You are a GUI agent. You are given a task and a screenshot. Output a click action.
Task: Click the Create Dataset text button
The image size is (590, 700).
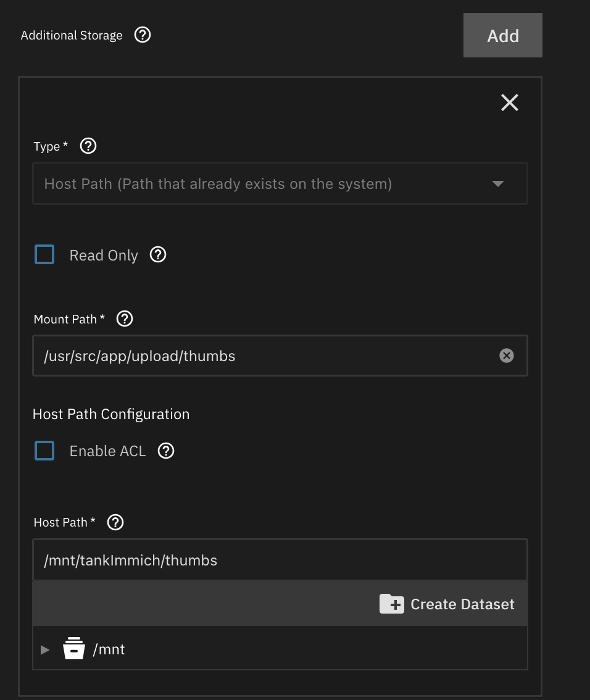click(462, 604)
